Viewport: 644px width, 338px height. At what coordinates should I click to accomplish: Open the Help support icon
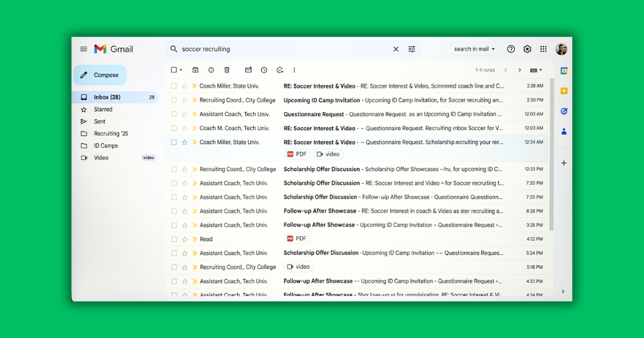click(511, 49)
